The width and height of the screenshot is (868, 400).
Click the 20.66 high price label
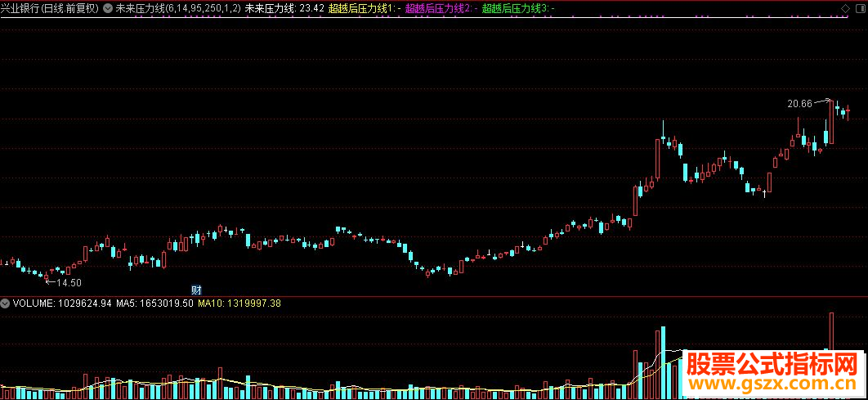[799, 104]
